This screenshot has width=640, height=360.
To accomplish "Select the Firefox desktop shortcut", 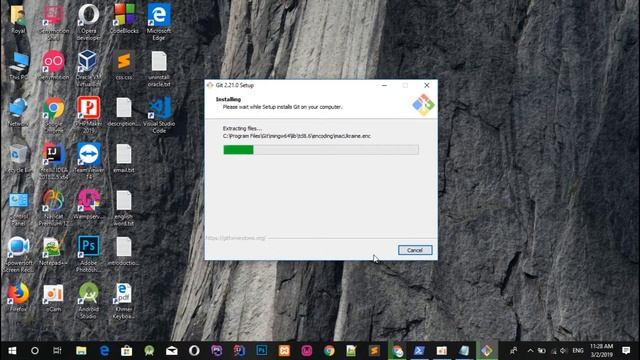I will tap(18, 298).
